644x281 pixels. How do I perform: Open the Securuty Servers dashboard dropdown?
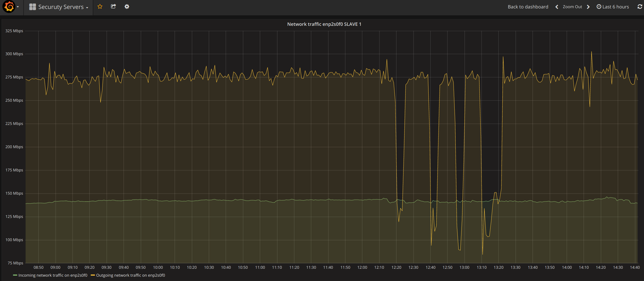coord(59,7)
